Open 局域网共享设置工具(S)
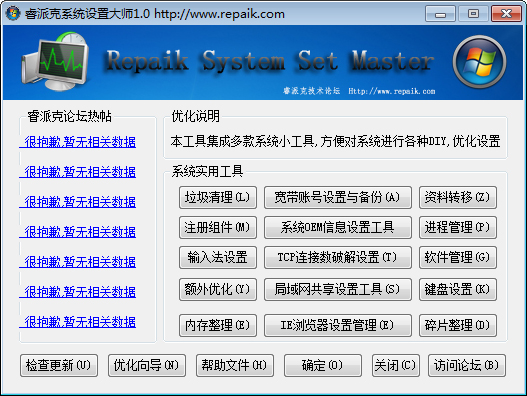This screenshot has width=527, height=396. coord(338,289)
